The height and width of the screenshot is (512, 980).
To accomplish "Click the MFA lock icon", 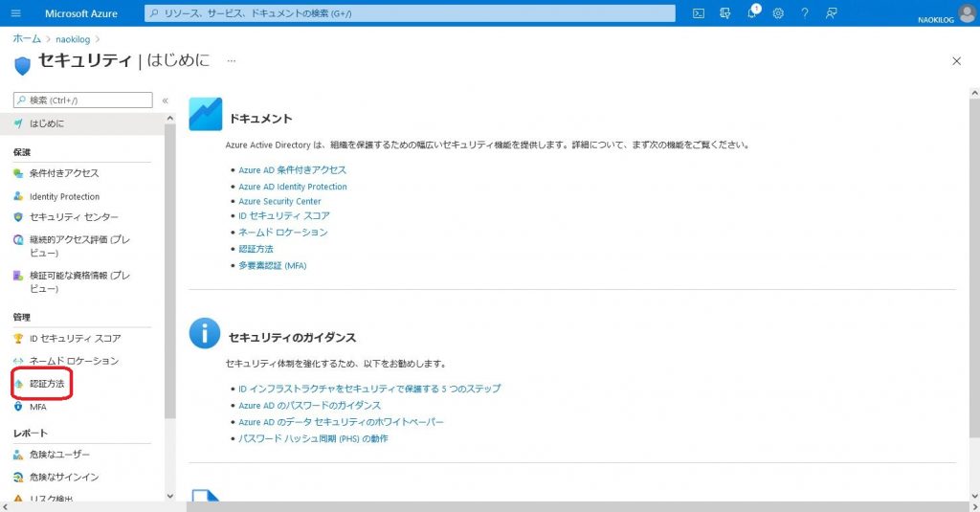I will point(18,407).
